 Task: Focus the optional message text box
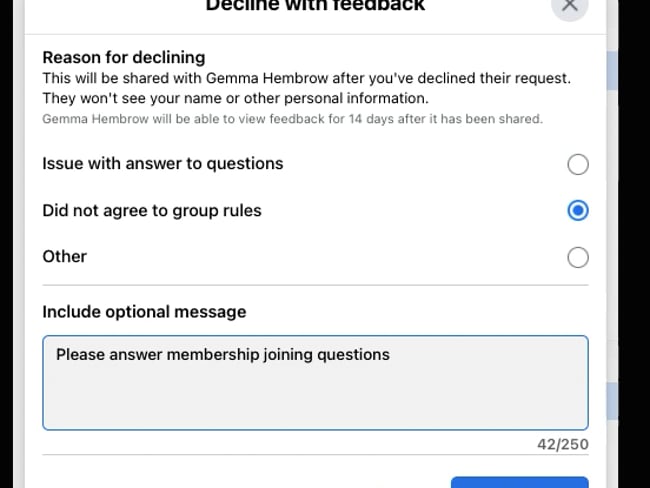coord(315,395)
